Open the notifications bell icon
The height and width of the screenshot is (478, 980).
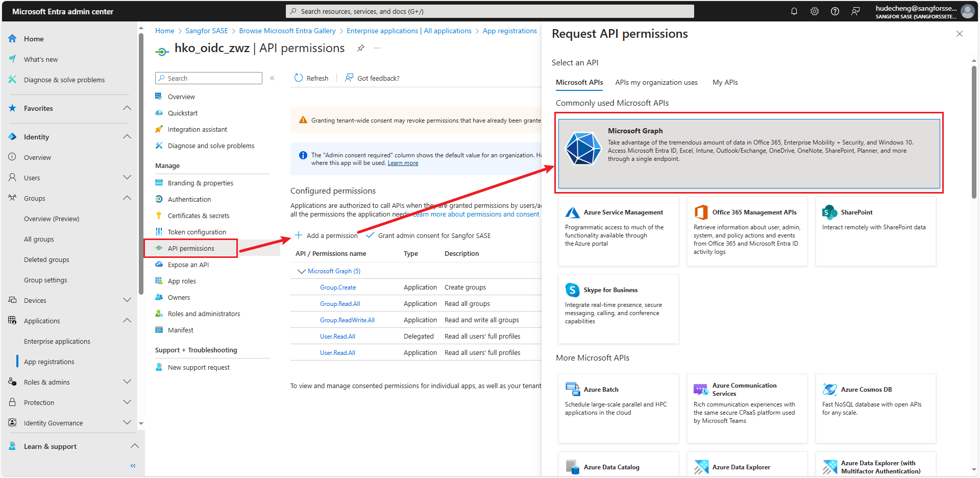794,11
